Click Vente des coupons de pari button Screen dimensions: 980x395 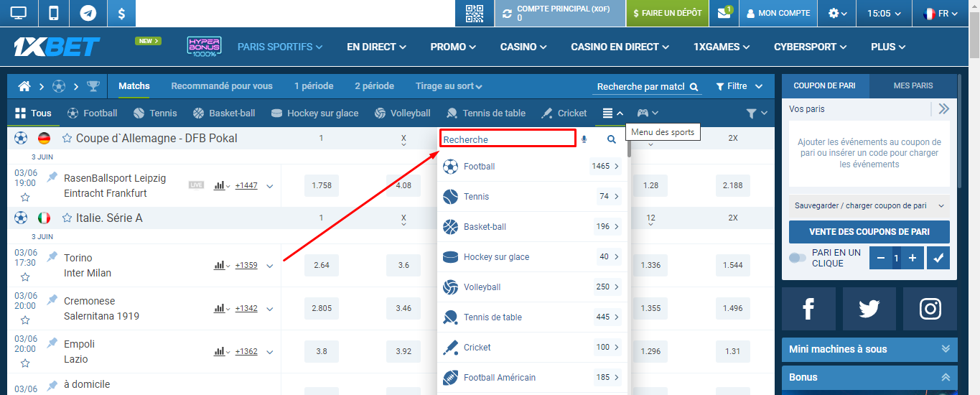(869, 232)
